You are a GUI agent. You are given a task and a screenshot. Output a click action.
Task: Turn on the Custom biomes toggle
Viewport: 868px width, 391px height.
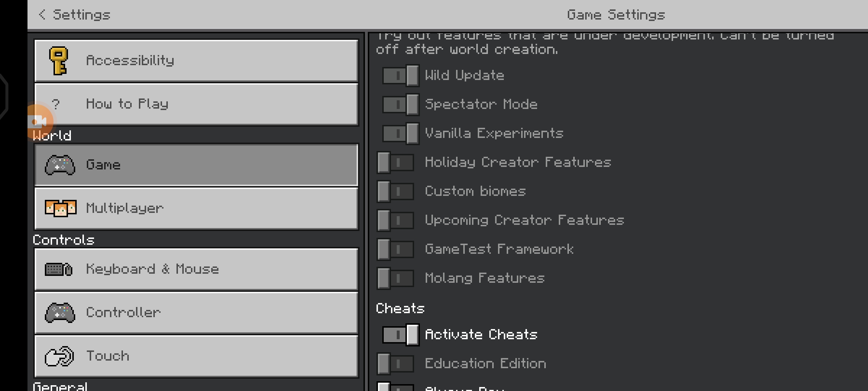coord(395,191)
